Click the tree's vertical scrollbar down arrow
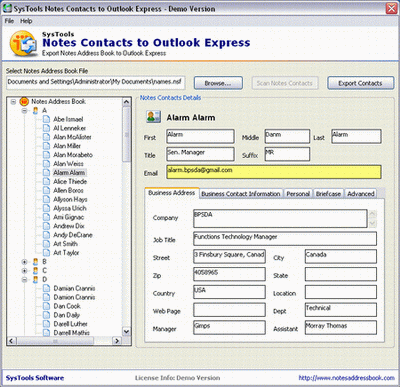The height and width of the screenshot is (387, 400). pos(126,331)
